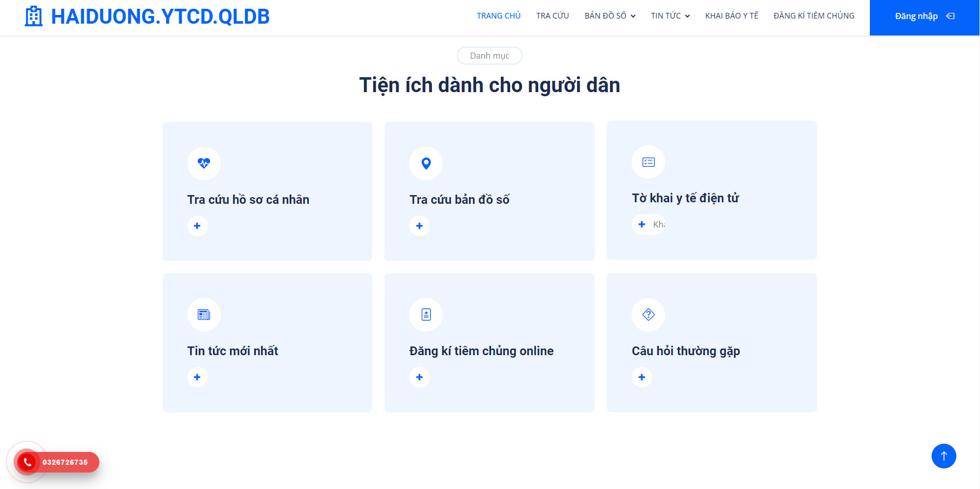This screenshot has height=489, width=980.
Task: Expand the TIN TỨC dropdown menu
Action: [670, 16]
